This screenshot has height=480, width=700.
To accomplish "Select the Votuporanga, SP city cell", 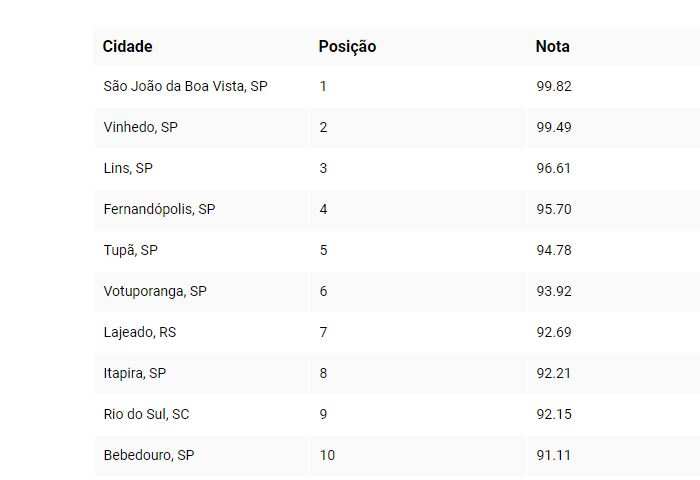I will [x=155, y=291].
